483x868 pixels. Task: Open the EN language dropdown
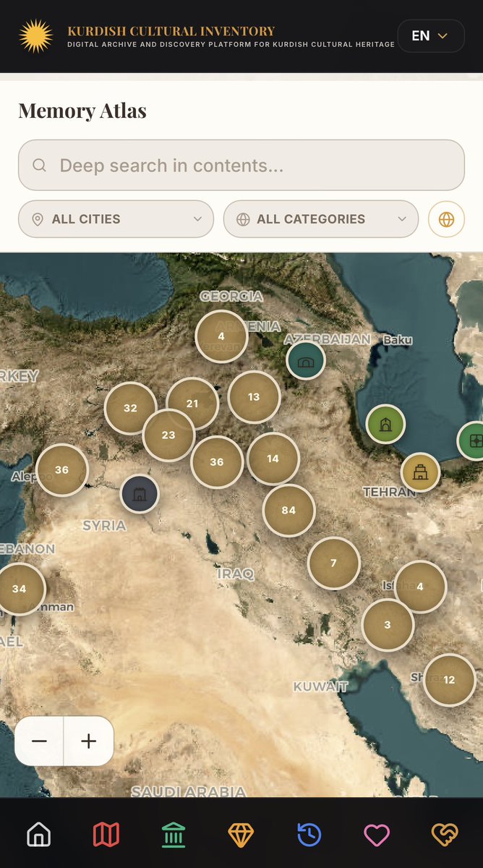(431, 35)
